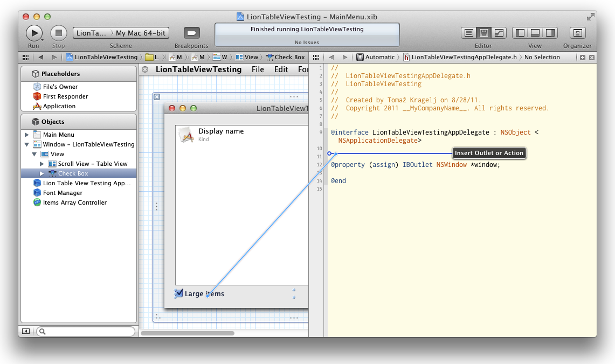Viewport: 615px width, 364px height.
Task: Toggle the Utilities pane view button
Action: point(550,33)
